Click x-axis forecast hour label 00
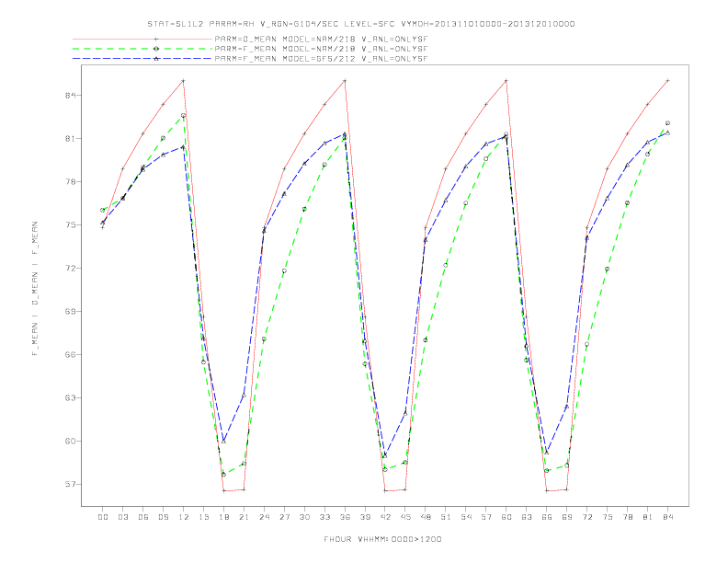The height and width of the screenshot is (563, 728). 103,517
